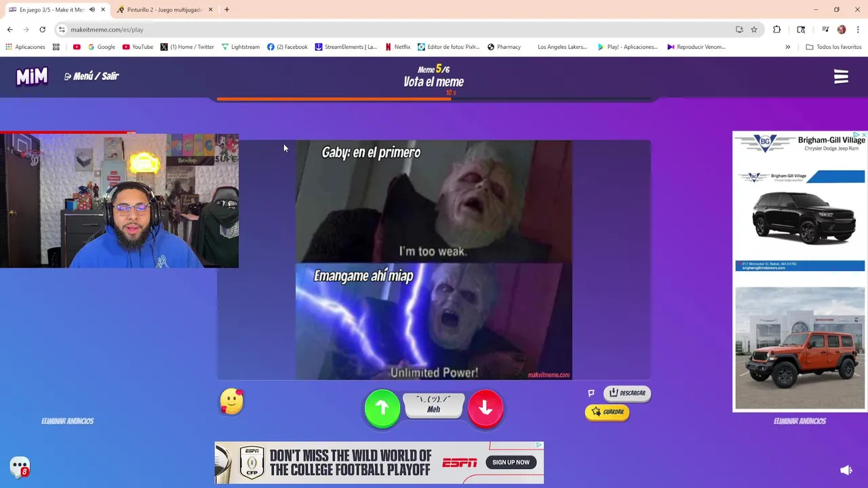Expand hidden bookmarks chevron
This screenshot has height=488, width=868.
coord(788,47)
